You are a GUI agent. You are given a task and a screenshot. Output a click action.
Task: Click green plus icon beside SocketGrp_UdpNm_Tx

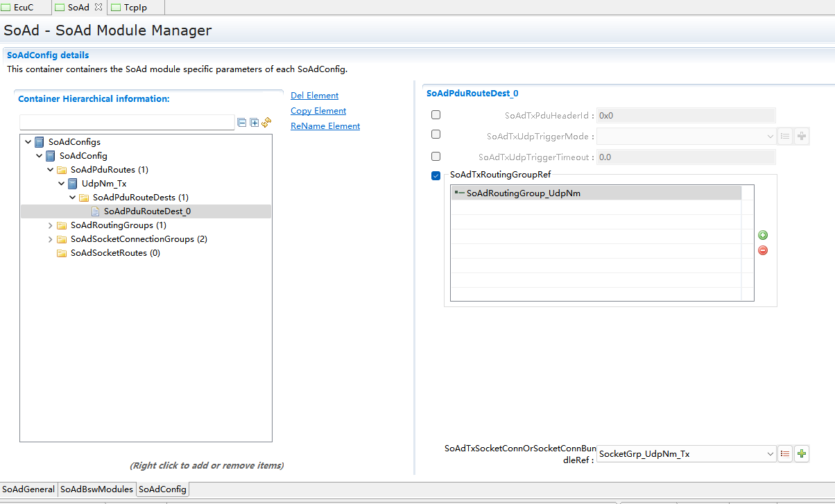(802, 454)
